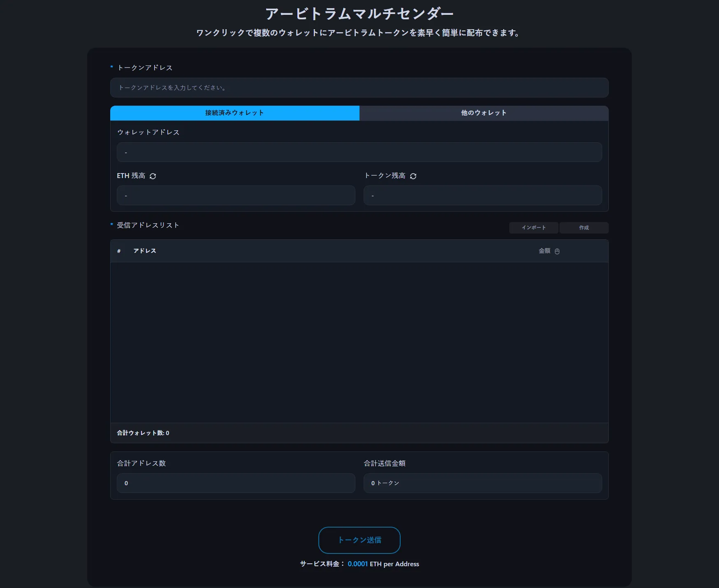Click the 合計アドレス数 field
Viewport: 719px width, 588px height.
coord(236,483)
